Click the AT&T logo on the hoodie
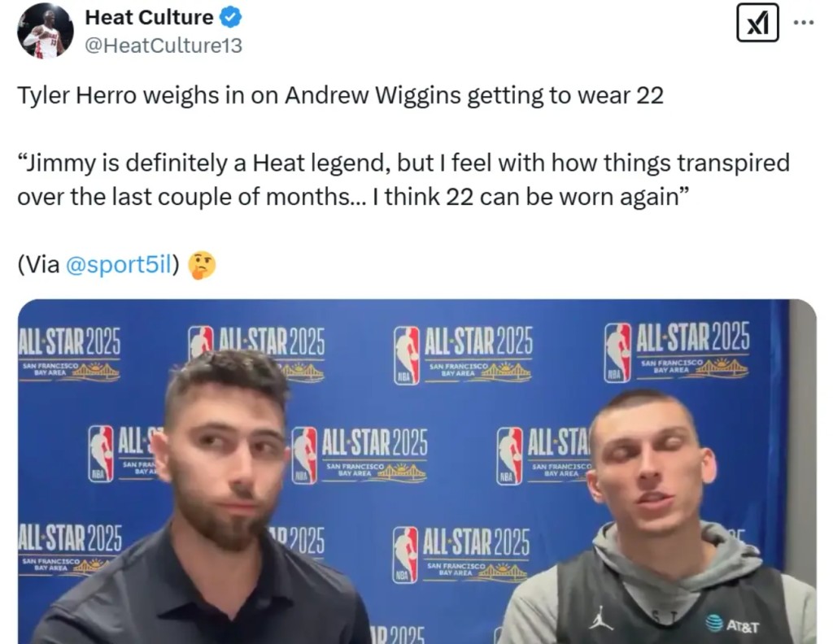 coord(733,624)
